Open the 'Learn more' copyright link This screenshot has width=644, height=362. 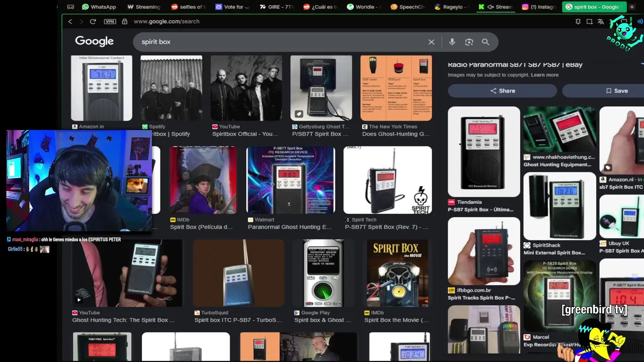pyautogui.click(x=544, y=75)
